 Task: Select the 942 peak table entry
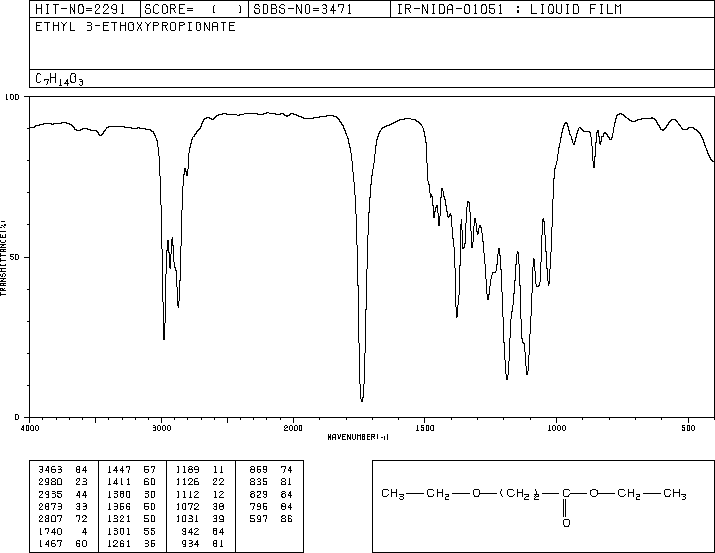click(203, 531)
